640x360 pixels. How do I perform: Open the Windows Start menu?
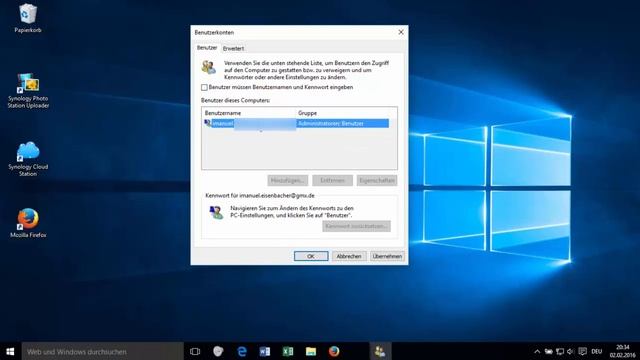tap(10, 351)
